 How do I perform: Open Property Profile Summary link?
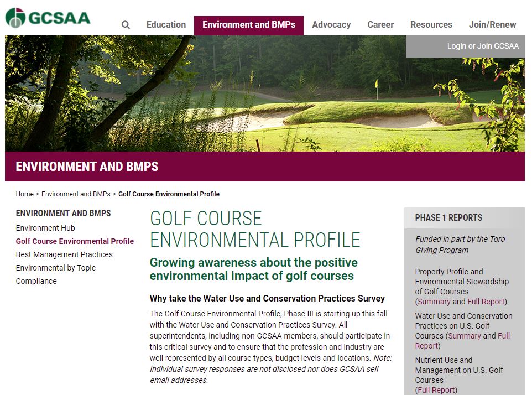434,302
